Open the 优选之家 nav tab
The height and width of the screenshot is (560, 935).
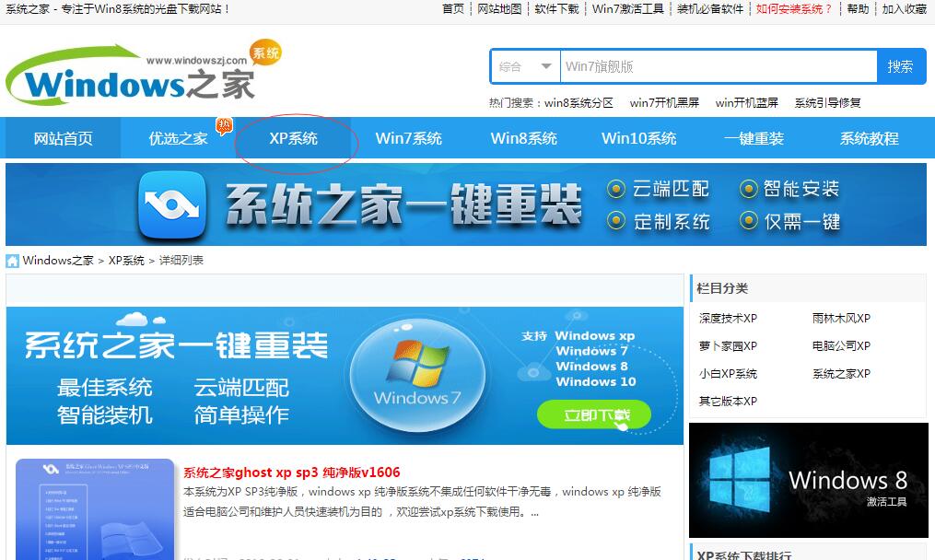coord(178,138)
